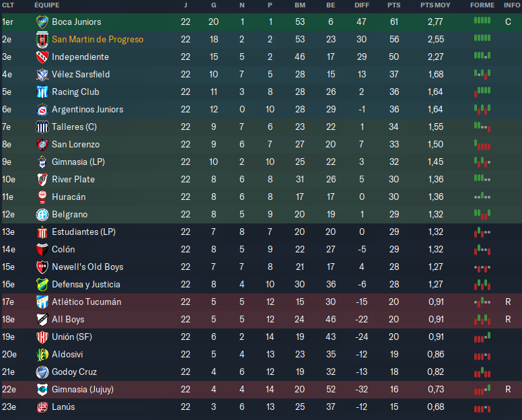
Task: Open the Defensa y Justicia team page
Action: click(x=85, y=285)
